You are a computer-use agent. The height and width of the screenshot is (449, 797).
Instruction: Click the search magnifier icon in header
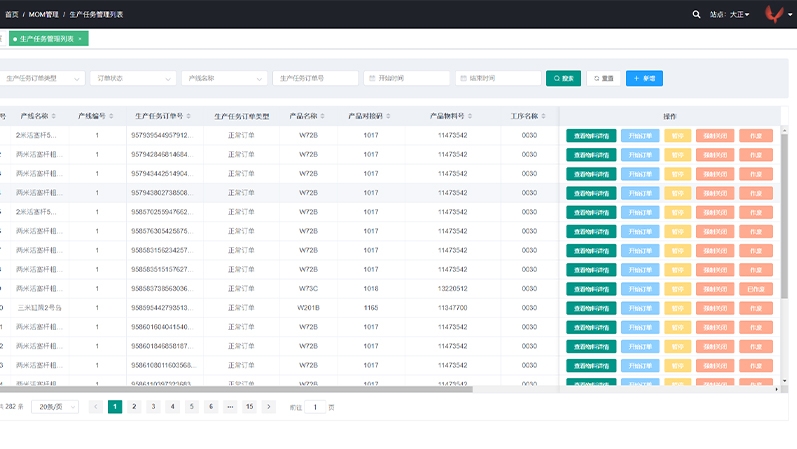point(697,14)
